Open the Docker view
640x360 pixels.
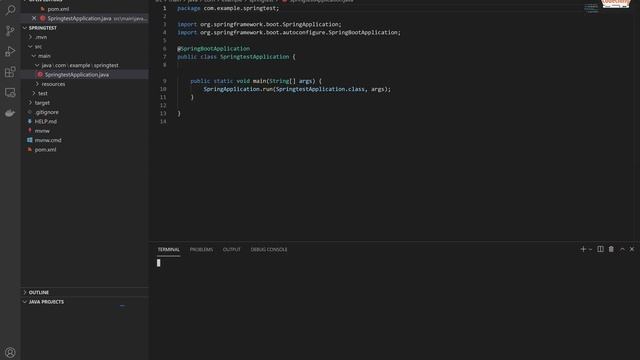(x=10, y=113)
